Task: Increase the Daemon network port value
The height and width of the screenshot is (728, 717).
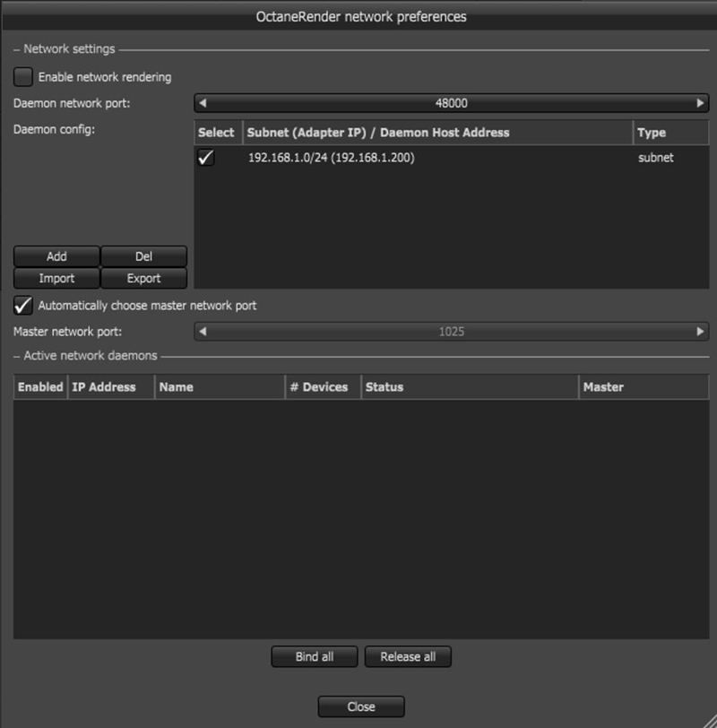Action: [x=700, y=103]
